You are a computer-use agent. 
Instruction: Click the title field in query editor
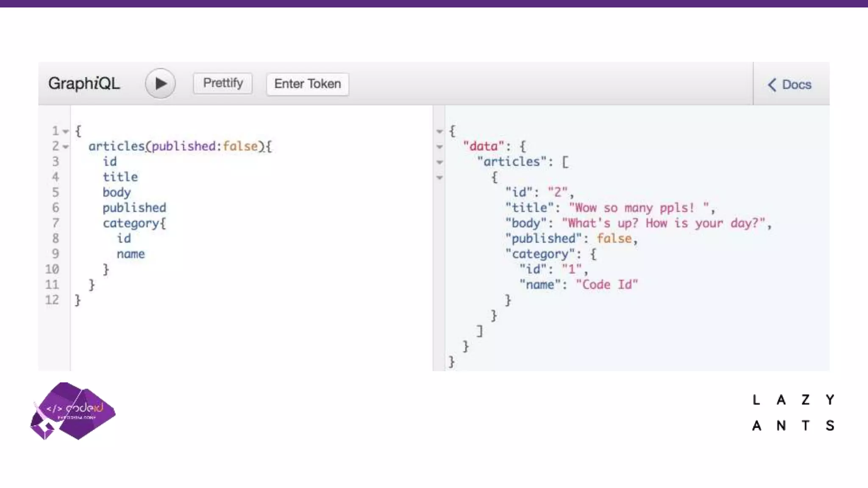coord(120,177)
